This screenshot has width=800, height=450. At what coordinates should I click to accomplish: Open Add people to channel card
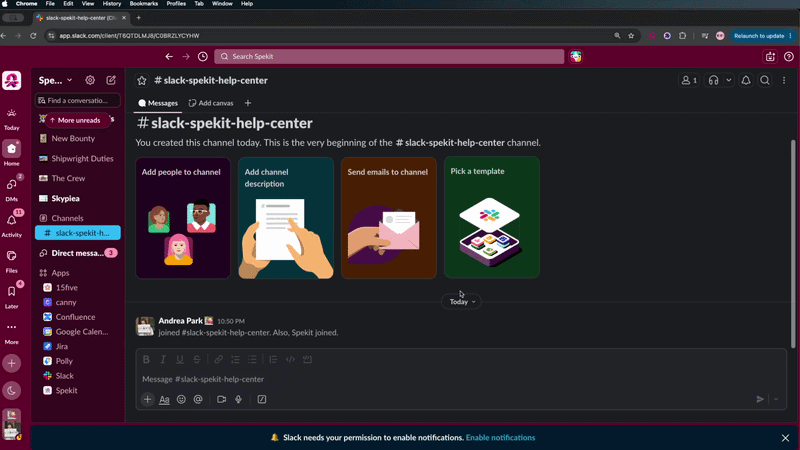(183, 218)
